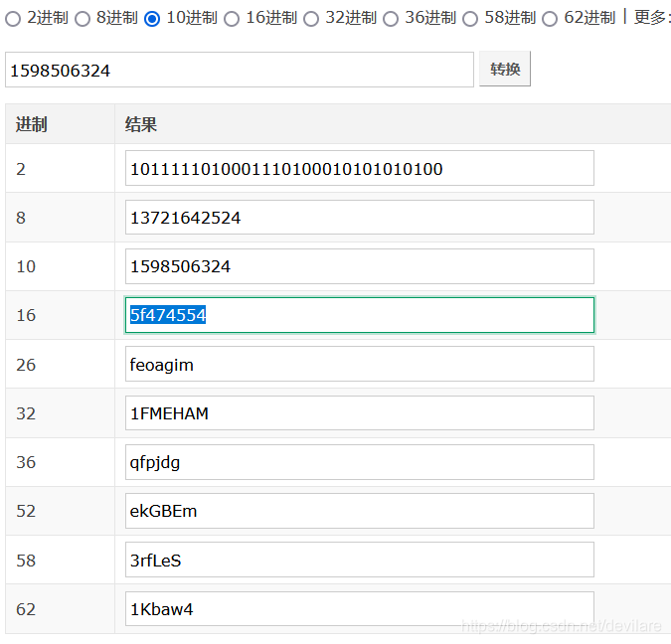Click the row label 36 in table
This screenshot has height=644, width=671.
26,462
